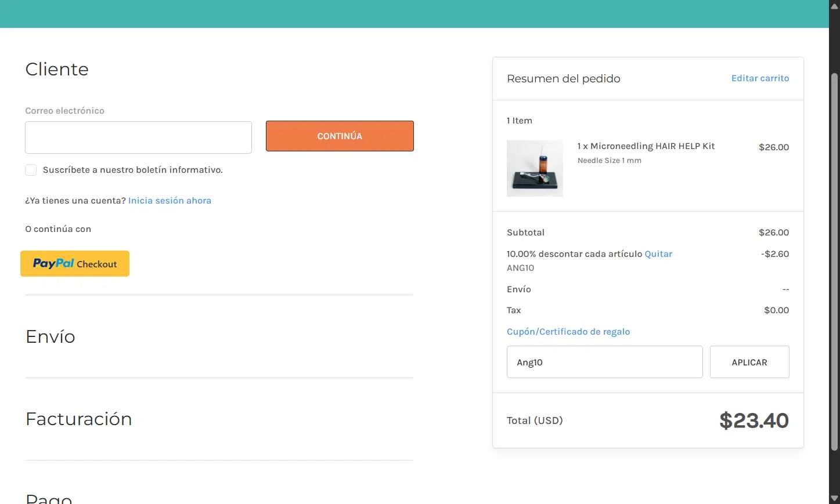840x504 pixels.
Task: Click the ANG10 applied coupon code text
Action: [x=520, y=268]
